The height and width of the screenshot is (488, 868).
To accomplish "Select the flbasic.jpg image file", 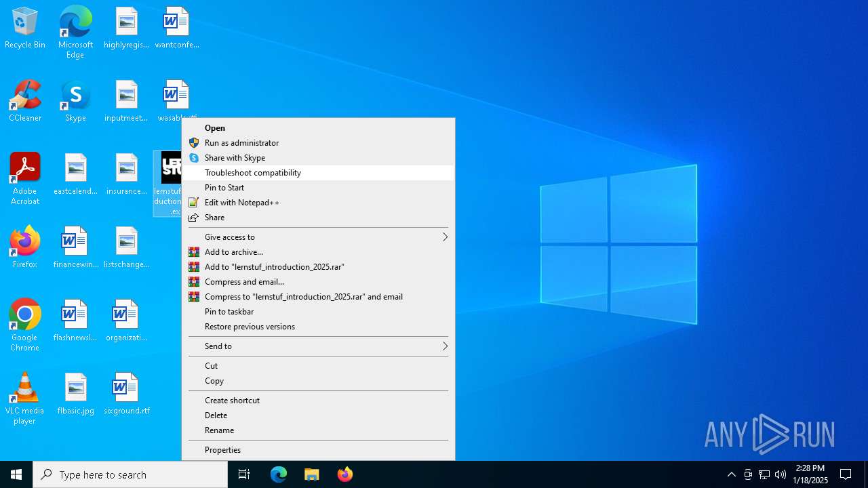I will (x=75, y=394).
